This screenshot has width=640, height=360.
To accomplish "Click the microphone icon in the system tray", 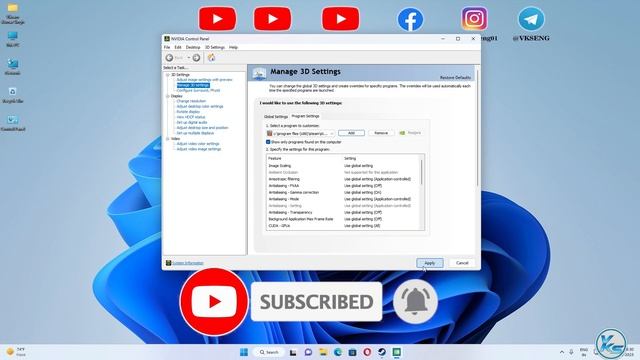I will [x=571, y=352].
